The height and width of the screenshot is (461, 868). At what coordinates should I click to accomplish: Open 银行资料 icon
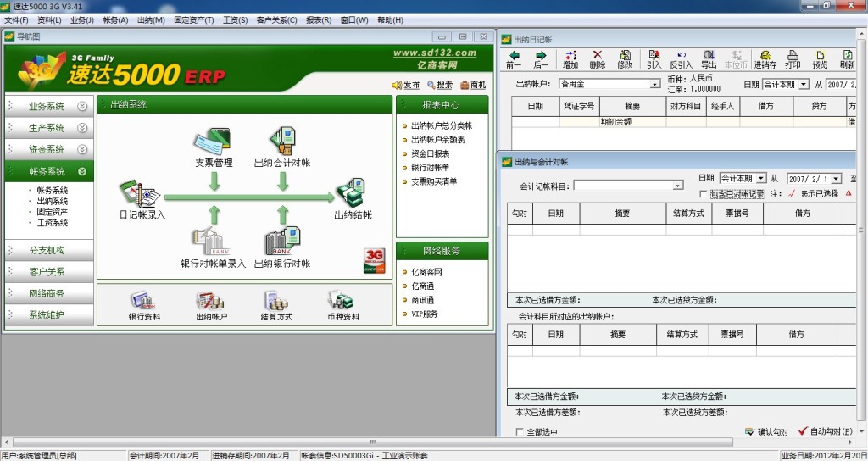144,306
